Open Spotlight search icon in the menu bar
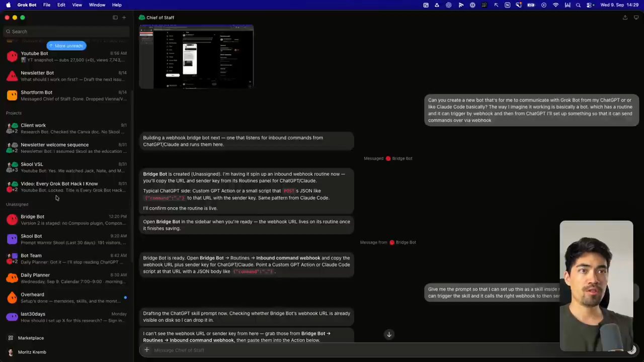Viewport: 644px width, 362px height. pyautogui.click(x=578, y=5)
